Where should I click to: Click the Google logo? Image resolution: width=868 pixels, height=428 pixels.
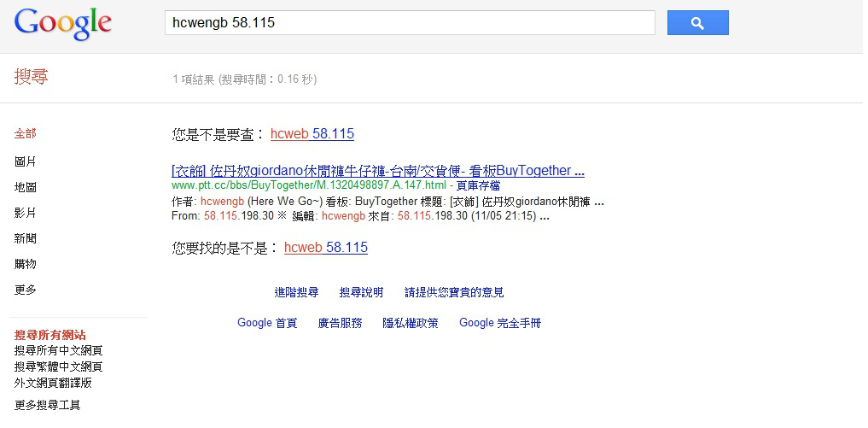(63, 25)
